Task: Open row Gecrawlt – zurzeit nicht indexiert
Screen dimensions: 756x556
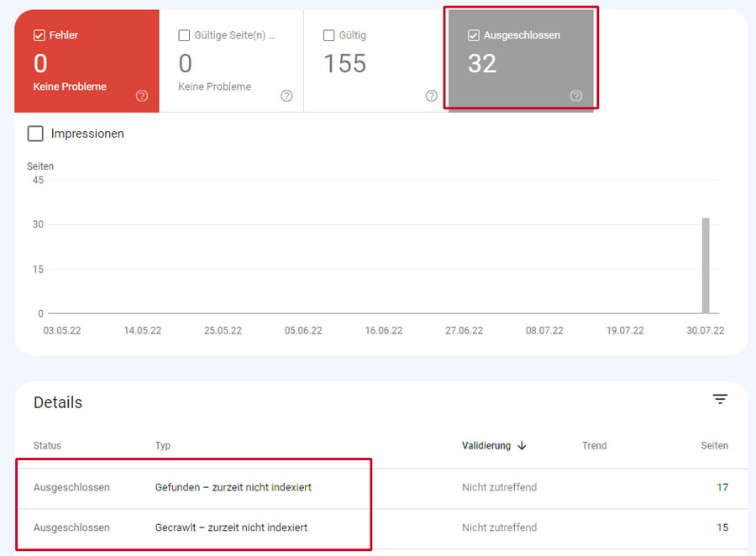Action: click(381, 528)
